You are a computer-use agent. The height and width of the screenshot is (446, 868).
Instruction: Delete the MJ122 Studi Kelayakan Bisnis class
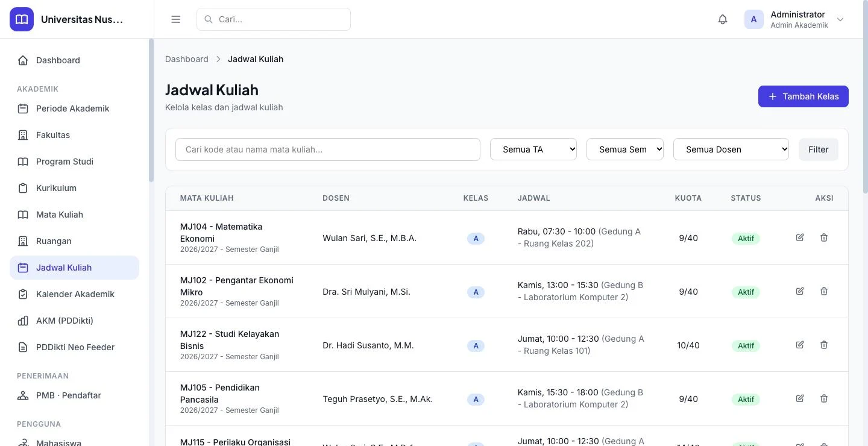824,345
